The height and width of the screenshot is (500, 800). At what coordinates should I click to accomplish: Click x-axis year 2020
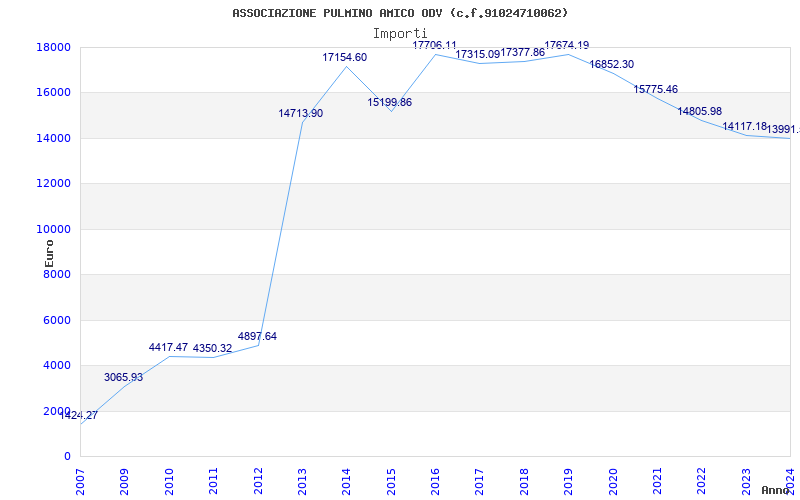(613, 481)
